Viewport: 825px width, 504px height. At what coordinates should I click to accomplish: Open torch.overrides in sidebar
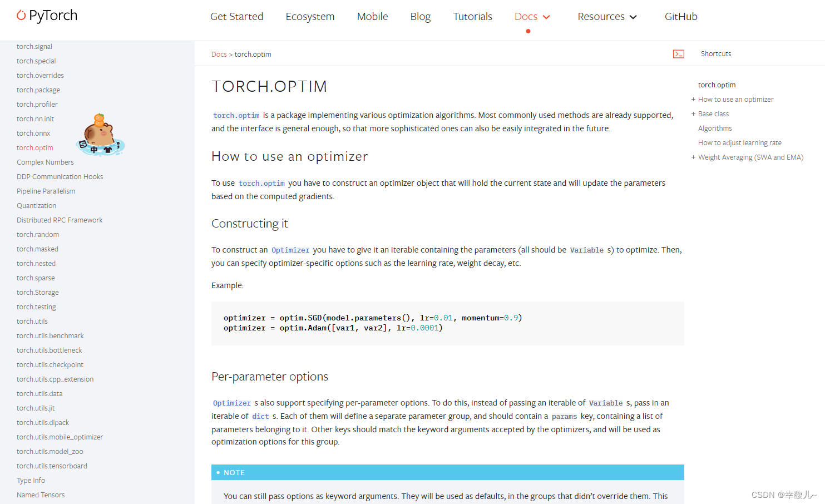click(x=40, y=76)
